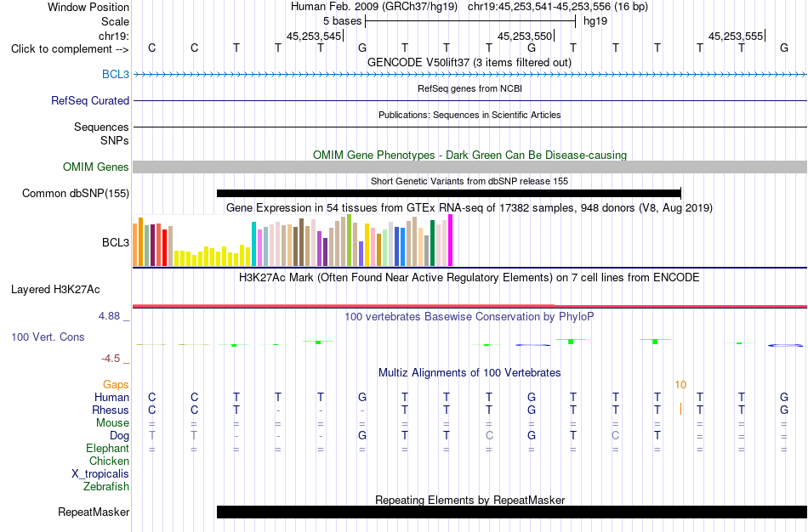Click the Scale label
808x532 pixels.
[x=115, y=21]
